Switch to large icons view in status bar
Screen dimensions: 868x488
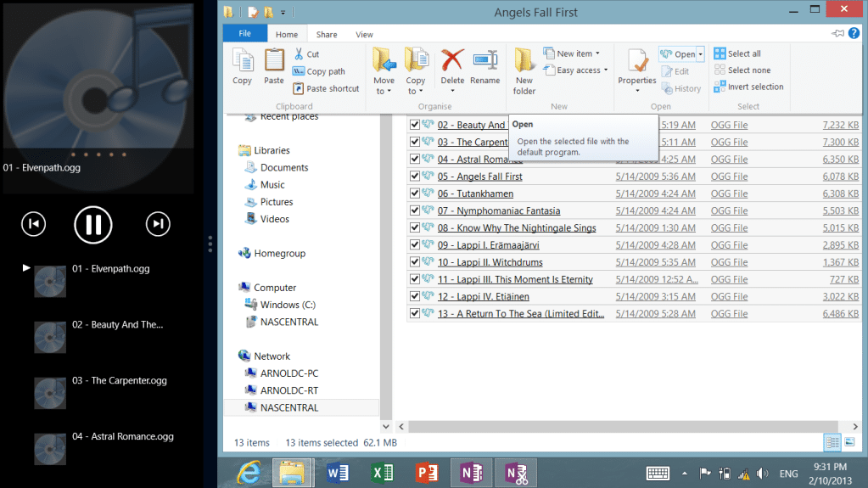(x=849, y=442)
